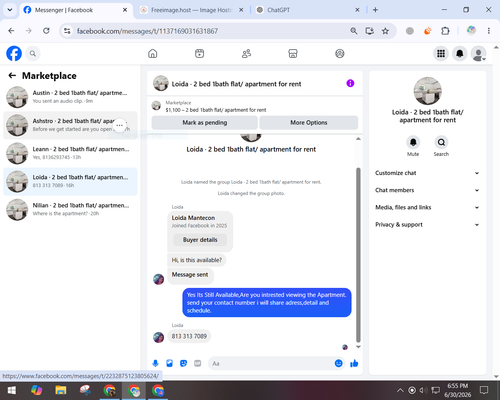500x400 pixels.
Task: Click Loida's avatar next to phone number
Action: pos(158,337)
